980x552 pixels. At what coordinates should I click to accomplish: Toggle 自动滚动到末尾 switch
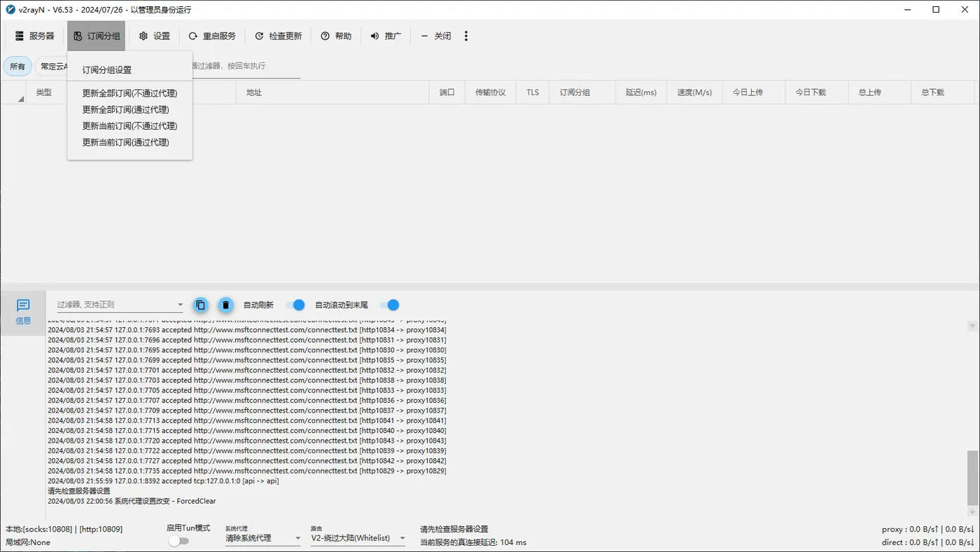pyautogui.click(x=389, y=305)
